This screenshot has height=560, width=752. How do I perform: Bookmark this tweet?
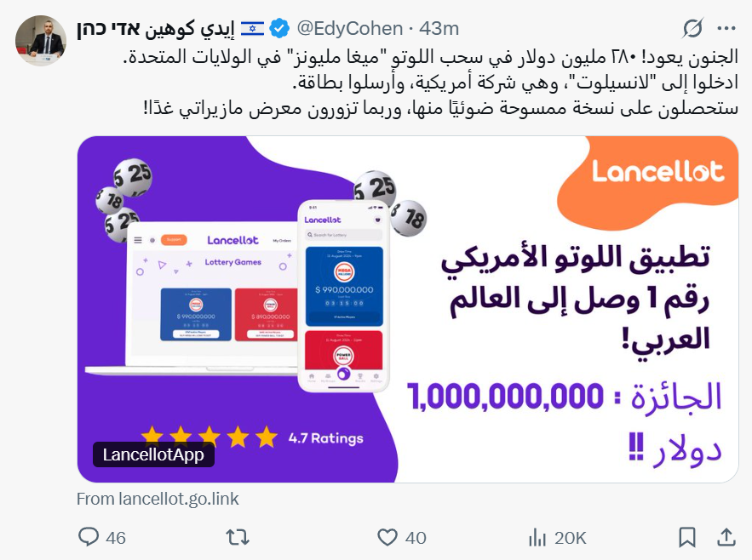[686, 538]
